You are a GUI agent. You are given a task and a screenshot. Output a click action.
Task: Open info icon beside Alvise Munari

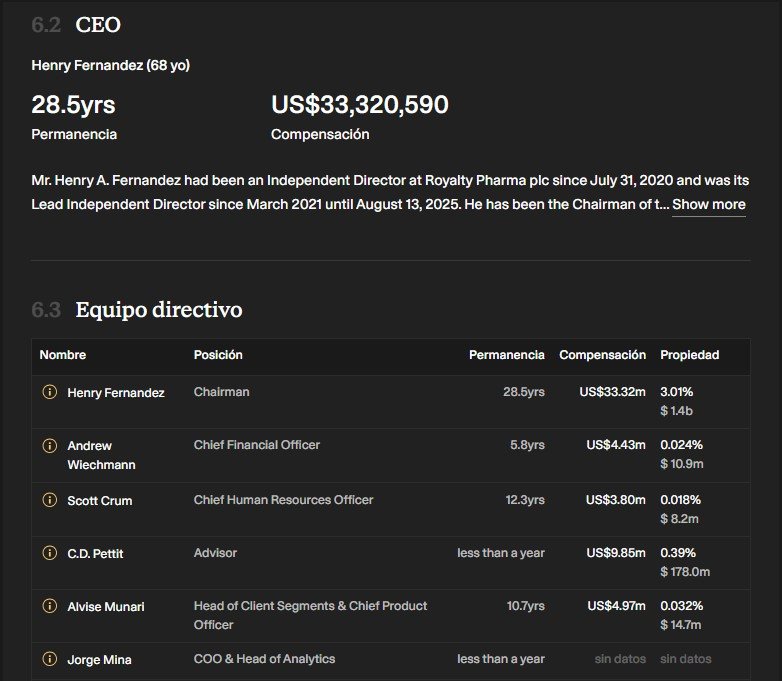(x=49, y=606)
